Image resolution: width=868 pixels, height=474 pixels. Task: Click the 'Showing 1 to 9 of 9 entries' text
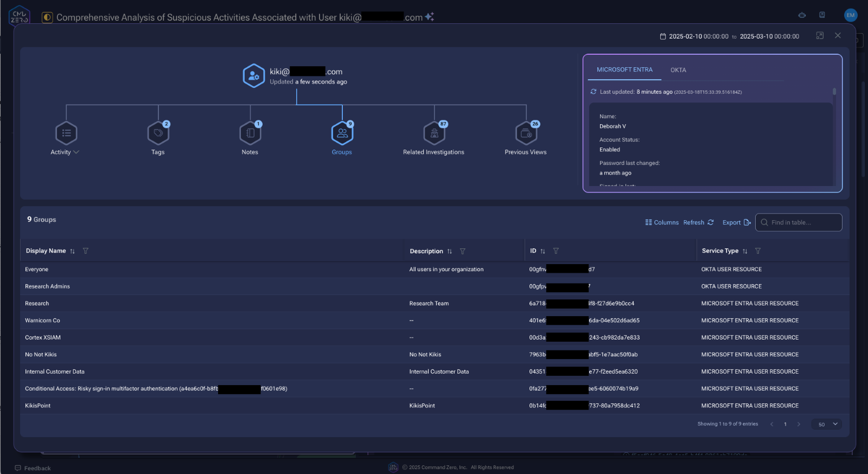coord(727,424)
